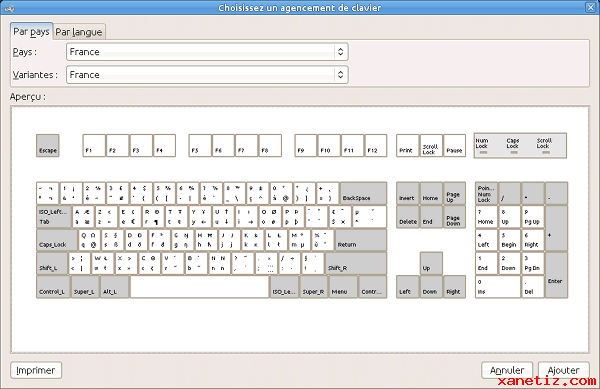Click the numpad 5 Begin key
Image resolution: width=600 pixels, height=389 pixels.
point(510,240)
